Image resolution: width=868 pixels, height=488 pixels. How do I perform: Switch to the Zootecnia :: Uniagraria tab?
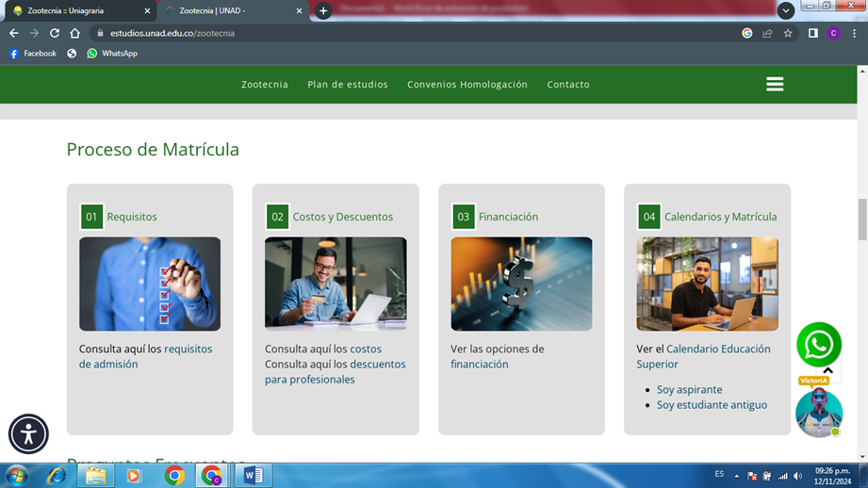point(80,11)
